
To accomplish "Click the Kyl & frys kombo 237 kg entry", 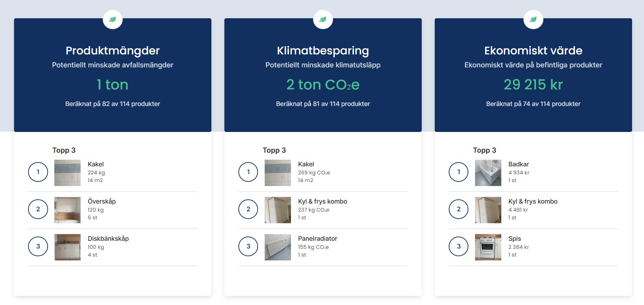I will [323, 210].
